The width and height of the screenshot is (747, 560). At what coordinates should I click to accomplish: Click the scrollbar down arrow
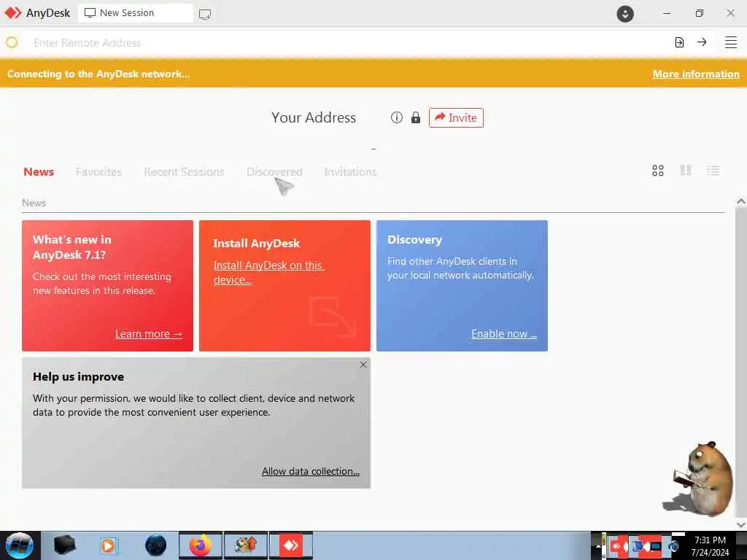(741, 524)
